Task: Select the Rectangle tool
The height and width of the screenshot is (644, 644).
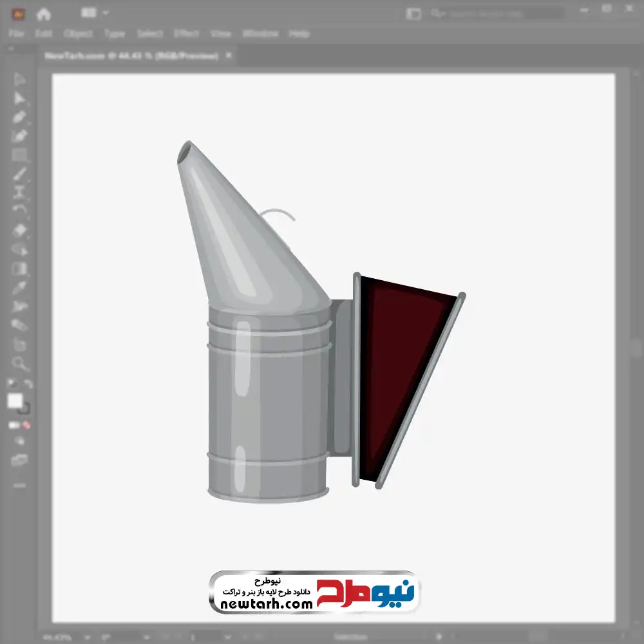Action: (19, 155)
